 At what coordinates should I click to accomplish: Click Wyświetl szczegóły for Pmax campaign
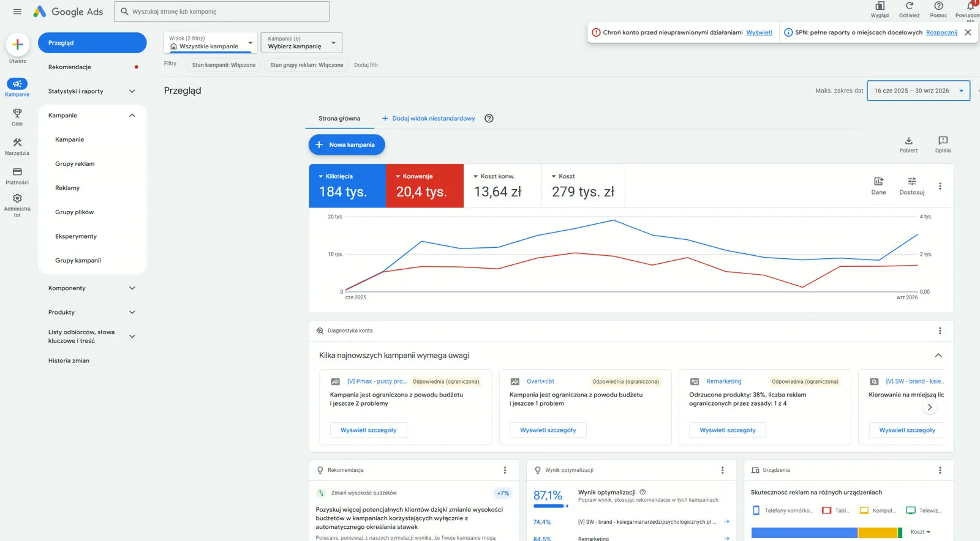369,430
